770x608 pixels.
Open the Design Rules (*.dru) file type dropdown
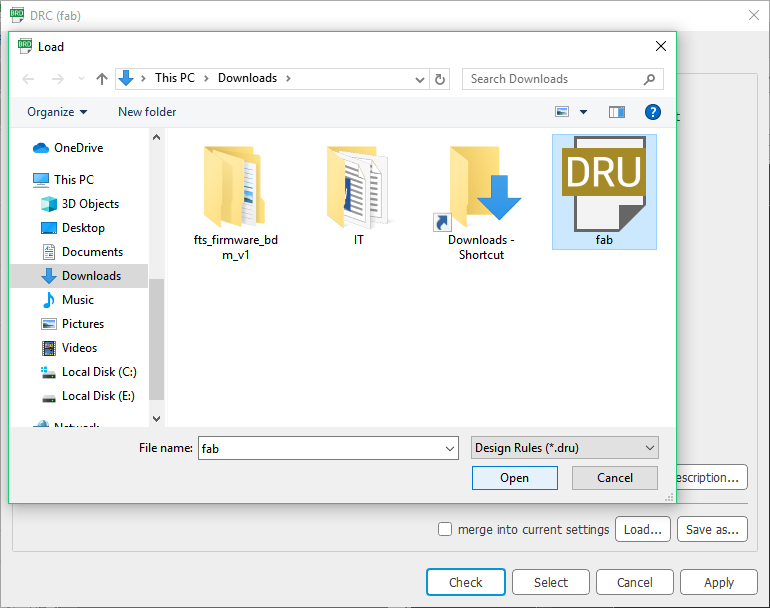pyautogui.click(x=565, y=448)
